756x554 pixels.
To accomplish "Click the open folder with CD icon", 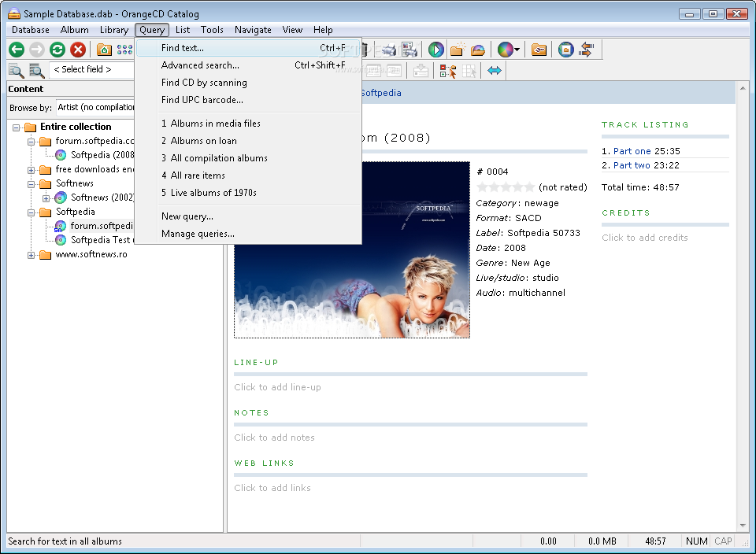I will (x=478, y=50).
